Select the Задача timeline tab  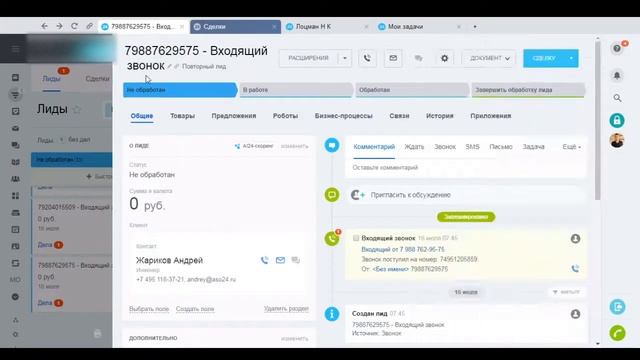(x=533, y=147)
